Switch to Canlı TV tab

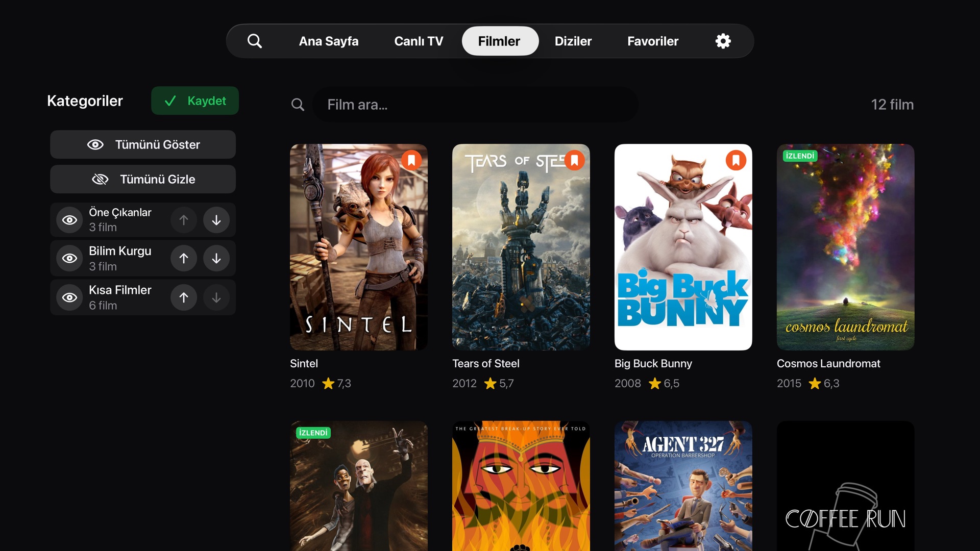419,41
